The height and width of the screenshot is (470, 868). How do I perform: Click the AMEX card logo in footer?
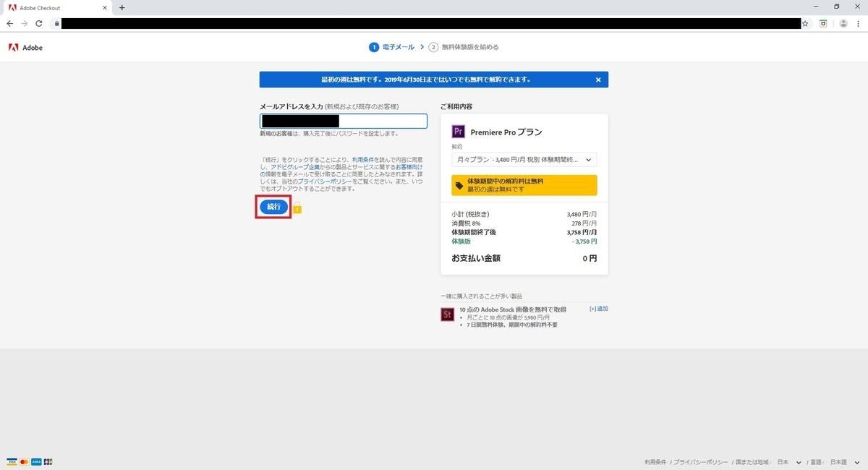coord(35,461)
